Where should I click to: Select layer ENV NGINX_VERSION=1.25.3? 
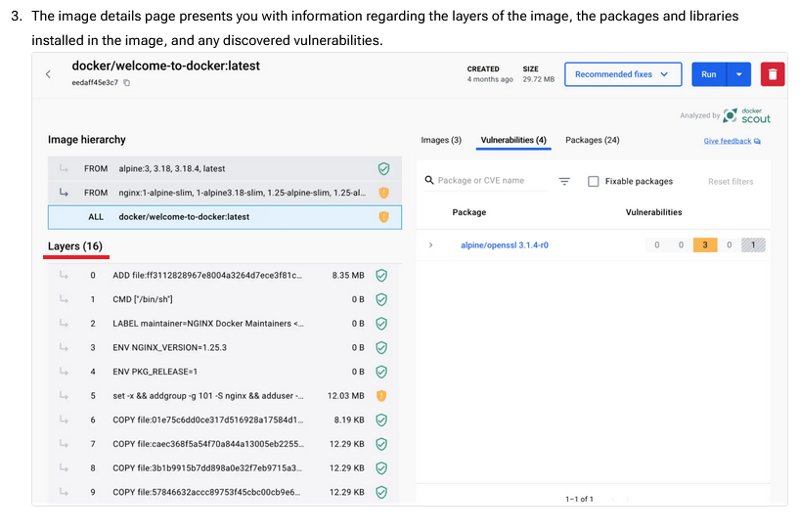tap(225, 348)
